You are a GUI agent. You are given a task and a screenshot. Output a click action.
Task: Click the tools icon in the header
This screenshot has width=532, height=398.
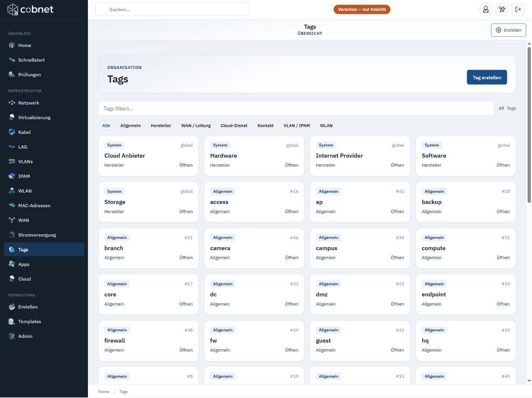point(502,10)
